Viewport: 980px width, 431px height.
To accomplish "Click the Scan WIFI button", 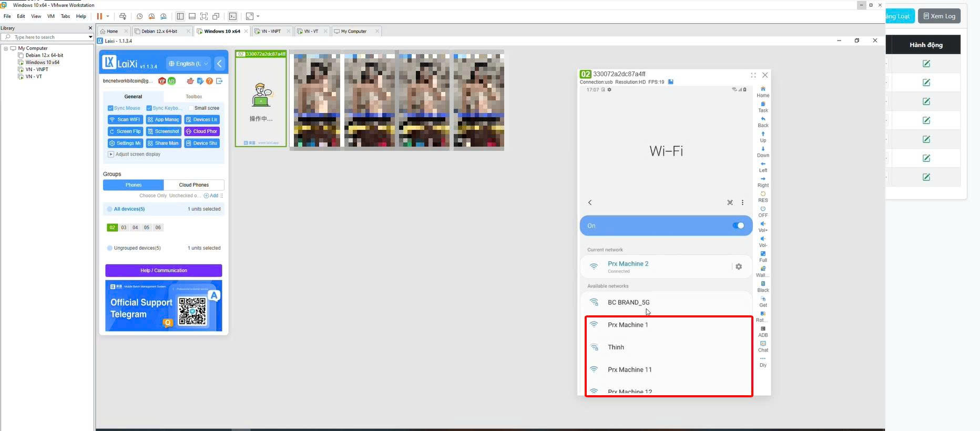I will coord(125,120).
